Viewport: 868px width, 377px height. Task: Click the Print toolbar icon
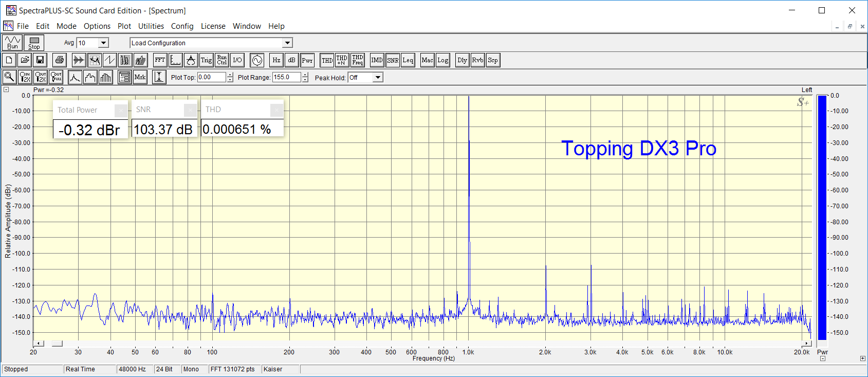(x=60, y=60)
